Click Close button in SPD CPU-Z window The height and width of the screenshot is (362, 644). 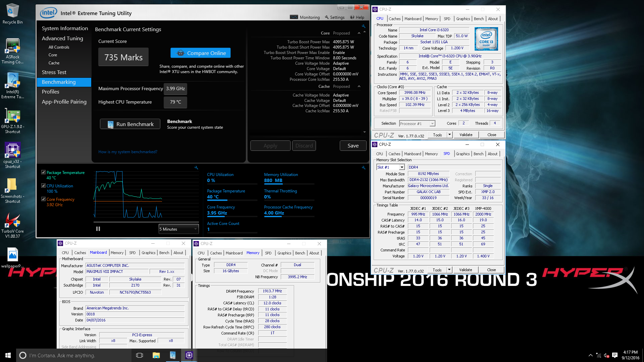[491, 270]
